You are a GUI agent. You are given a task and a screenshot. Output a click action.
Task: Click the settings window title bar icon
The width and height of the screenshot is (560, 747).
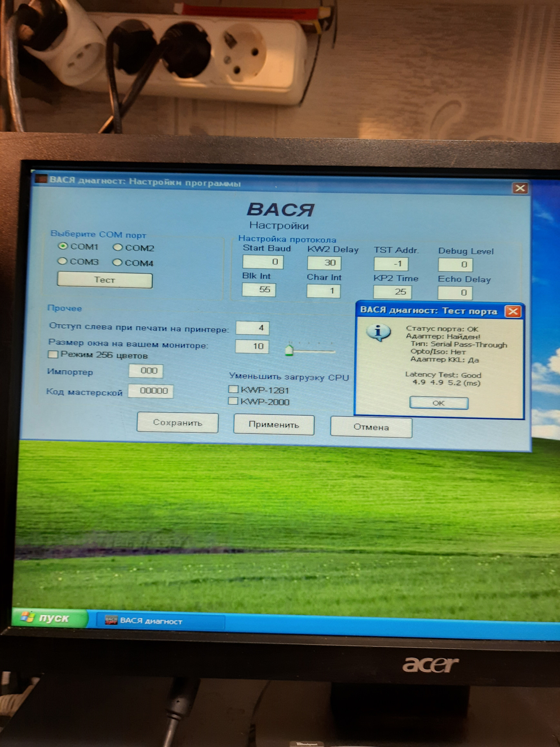(41, 179)
